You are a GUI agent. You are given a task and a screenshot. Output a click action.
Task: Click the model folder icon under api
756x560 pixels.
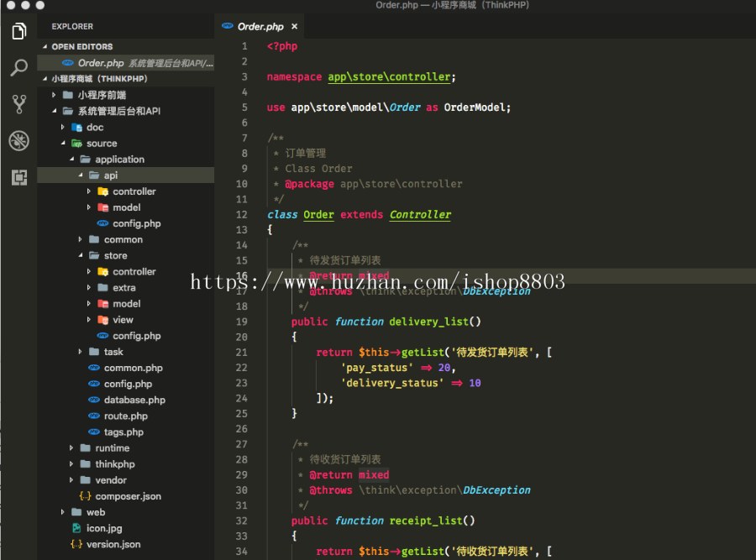click(102, 207)
